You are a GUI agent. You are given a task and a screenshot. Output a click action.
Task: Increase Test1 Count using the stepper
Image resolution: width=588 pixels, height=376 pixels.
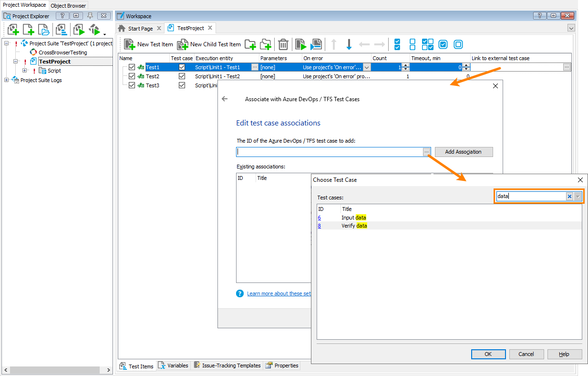coord(405,65)
